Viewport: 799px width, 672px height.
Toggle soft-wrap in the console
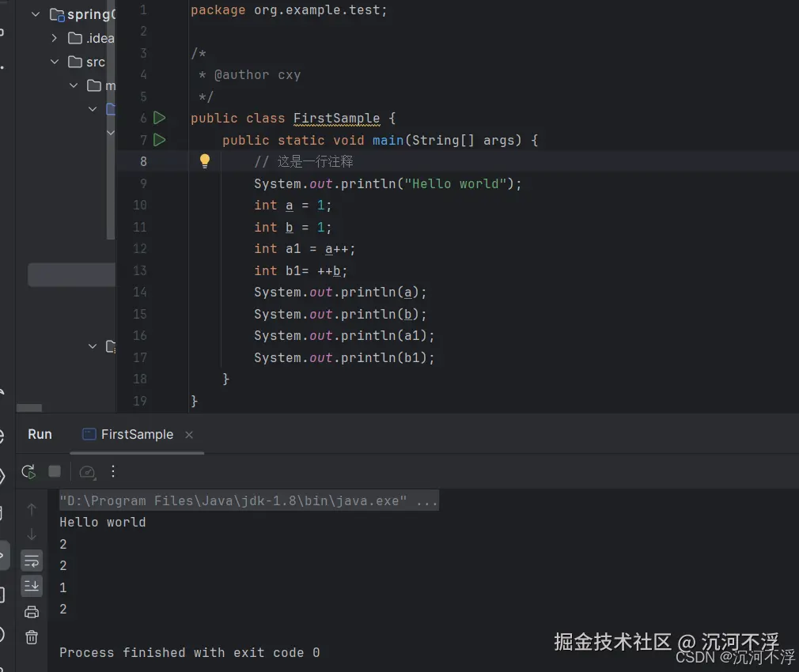tap(32, 561)
